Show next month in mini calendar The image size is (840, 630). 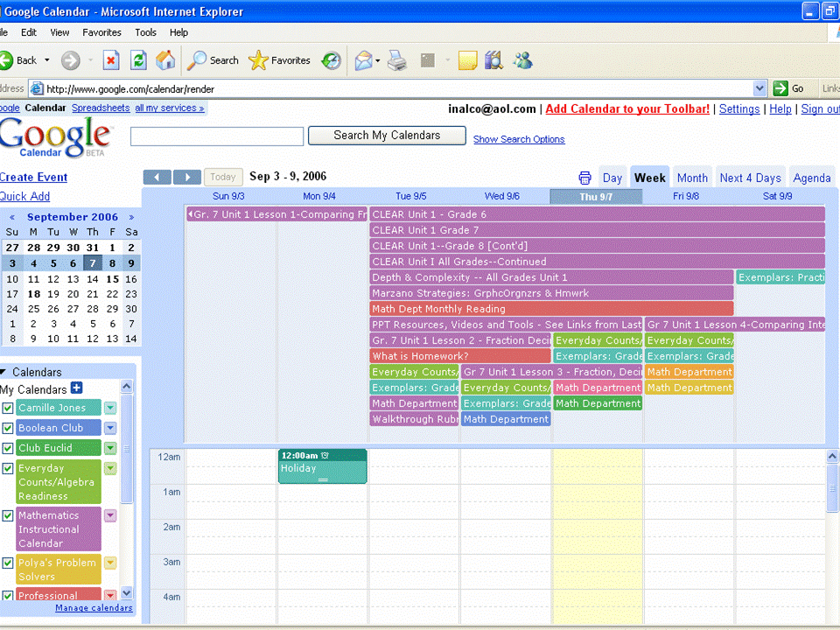pyautogui.click(x=131, y=217)
